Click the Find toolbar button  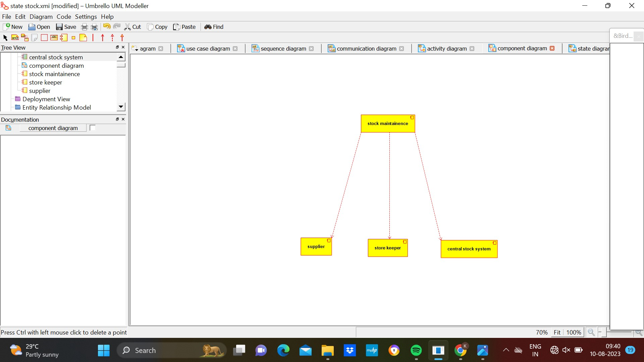[x=214, y=27]
